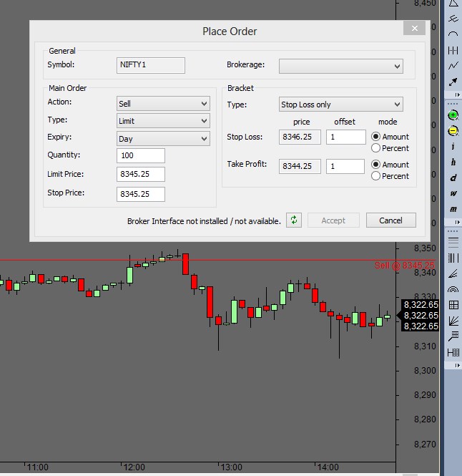Click the 'Broker Interface not installed' status text
This screenshot has height=476, width=462.
pos(204,221)
